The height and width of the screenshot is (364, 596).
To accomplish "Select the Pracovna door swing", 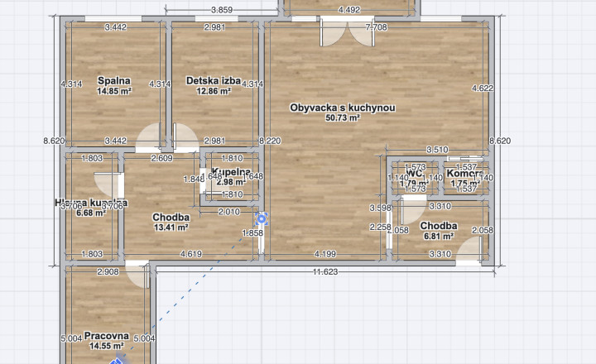I will [137, 275].
